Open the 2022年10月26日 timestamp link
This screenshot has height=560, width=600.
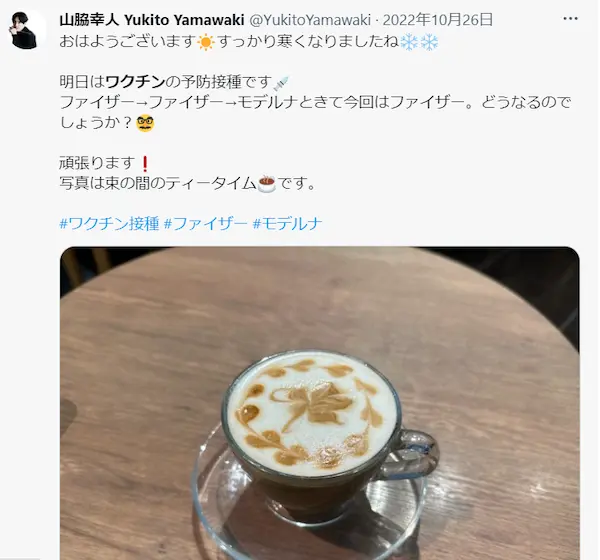(438, 20)
